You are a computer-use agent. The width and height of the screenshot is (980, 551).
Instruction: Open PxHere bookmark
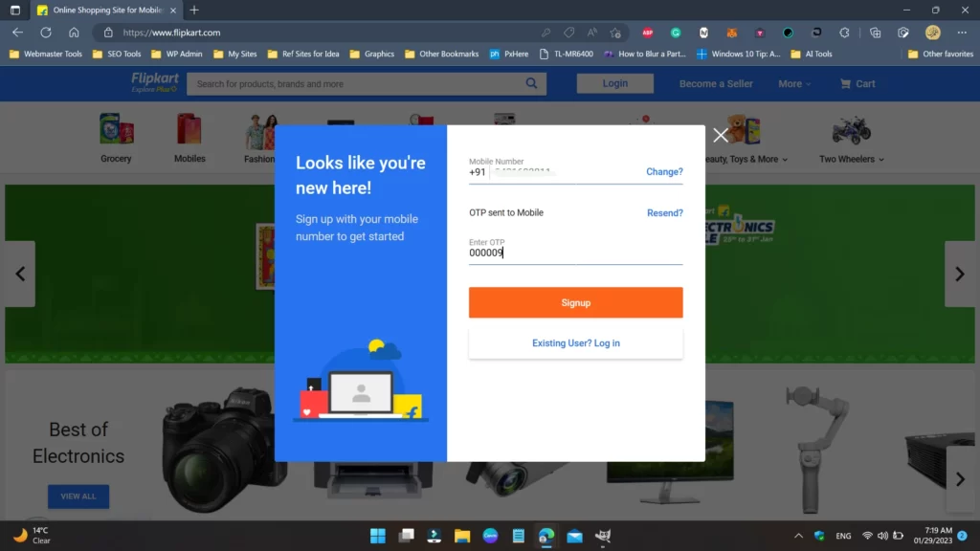click(x=509, y=54)
